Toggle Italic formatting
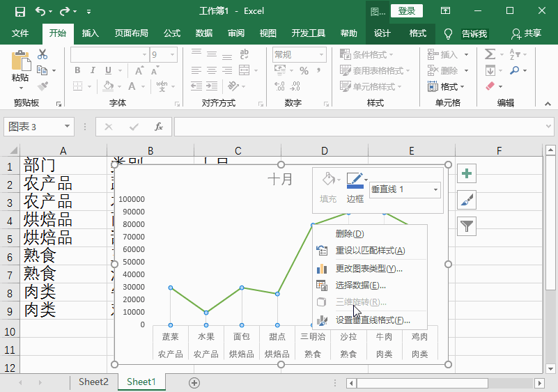The width and height of the screenshot is (558, 392). [x=93, y=70]
